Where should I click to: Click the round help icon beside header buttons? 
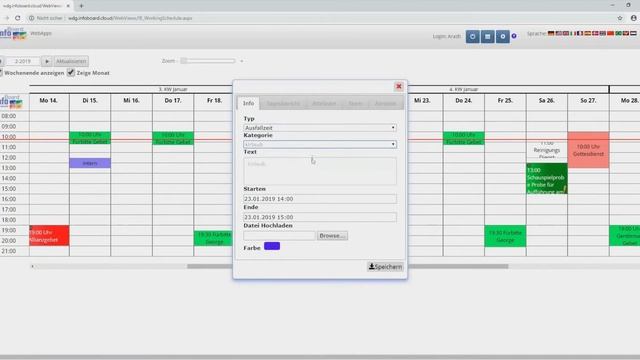pos(514,36)
